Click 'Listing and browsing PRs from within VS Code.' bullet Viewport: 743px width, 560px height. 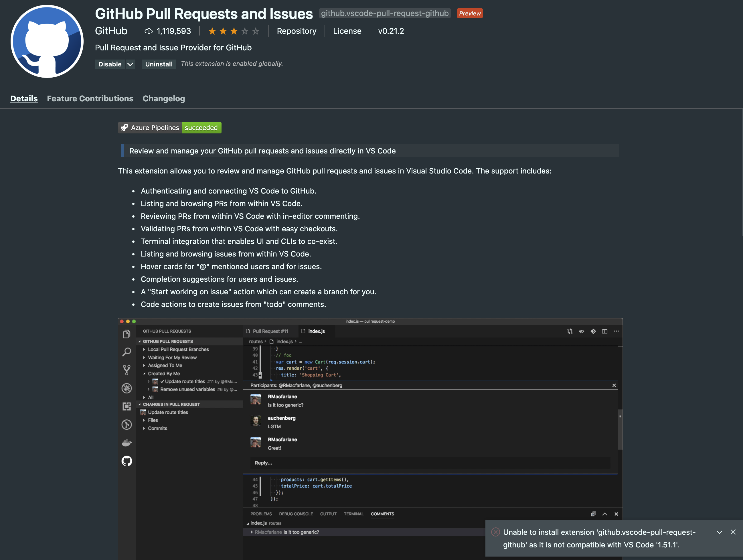(x=222, y=204)
